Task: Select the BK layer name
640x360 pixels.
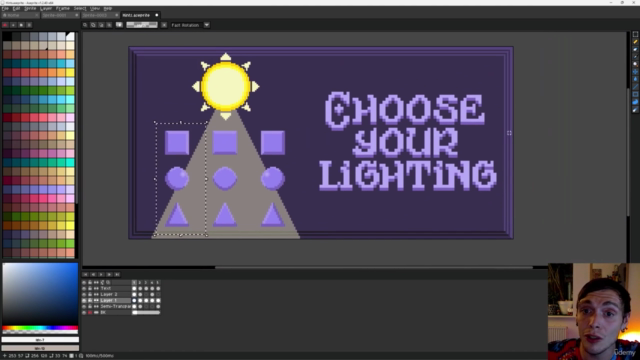Action: point(103,312)
